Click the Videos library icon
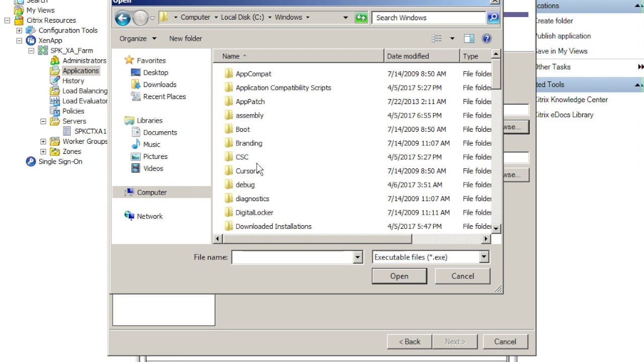The image size is (644, 362). pyautogui.click(x=135, y=168)
